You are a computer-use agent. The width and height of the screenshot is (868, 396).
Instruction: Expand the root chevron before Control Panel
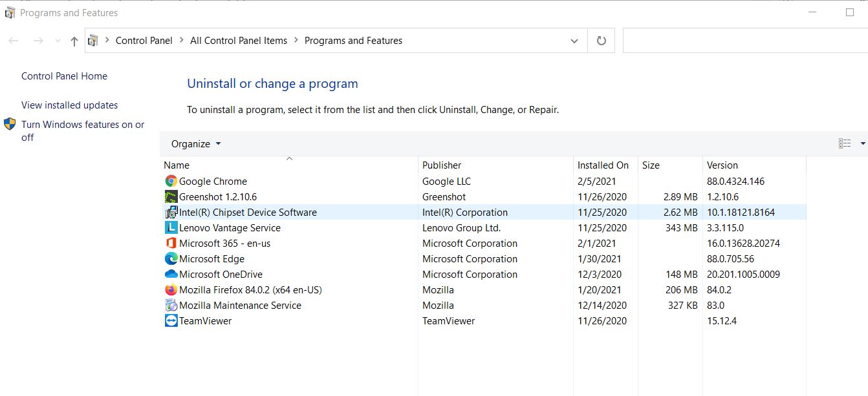pos(107,40)
